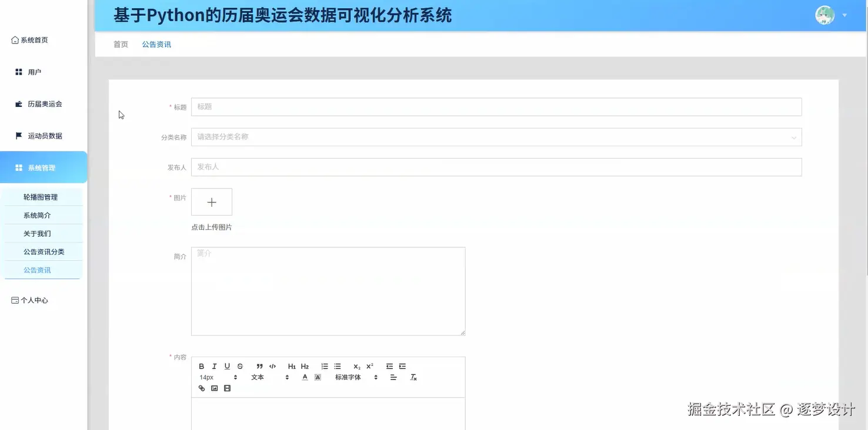This screenshot has width=868, height=430.
Task: Insert an image via the editor image icon
Action: point(214,388)
